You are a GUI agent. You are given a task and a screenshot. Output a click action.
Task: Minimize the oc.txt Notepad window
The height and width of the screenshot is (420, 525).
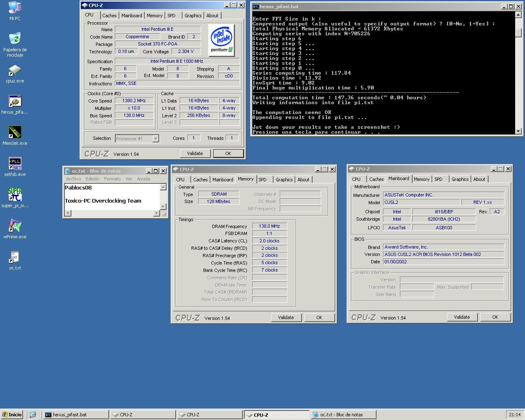(149, 171)
